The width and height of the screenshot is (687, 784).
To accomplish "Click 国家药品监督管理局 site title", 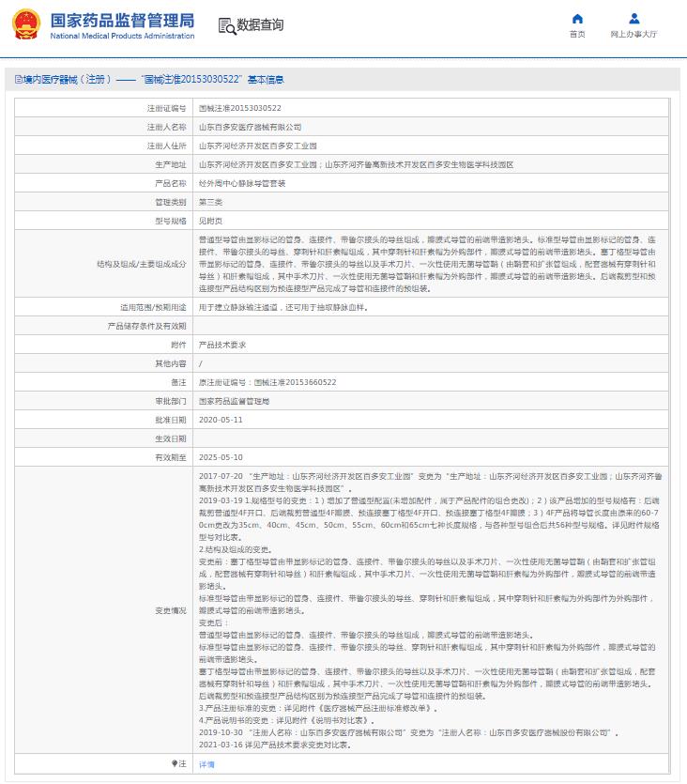I will 122,20.
